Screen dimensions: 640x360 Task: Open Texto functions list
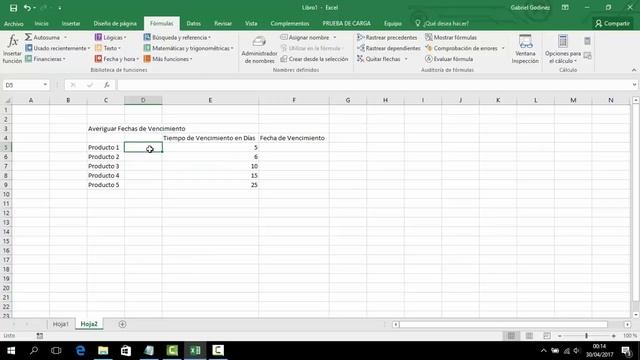click(x=108, y=48)
